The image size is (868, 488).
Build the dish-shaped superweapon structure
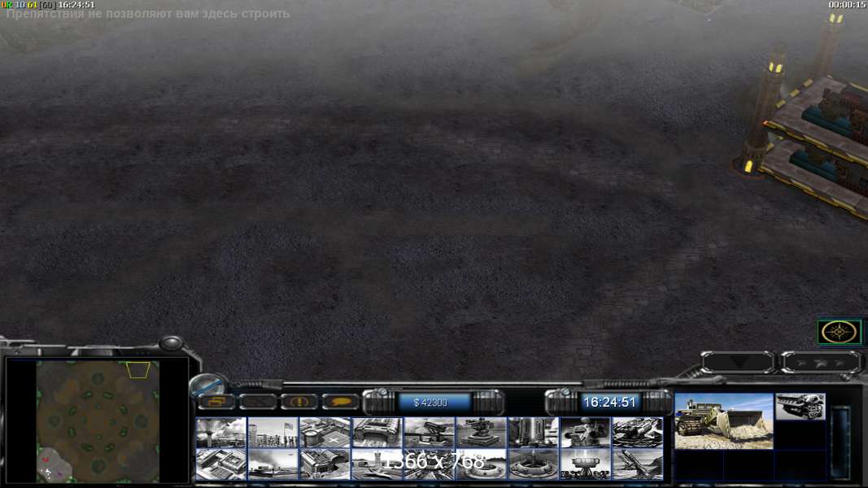(585, 464)
